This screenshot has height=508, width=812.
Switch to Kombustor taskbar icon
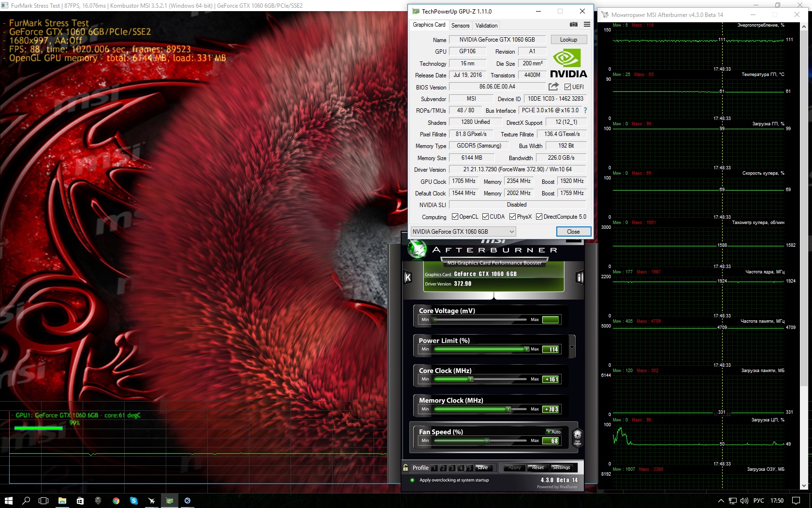(188, 501)
